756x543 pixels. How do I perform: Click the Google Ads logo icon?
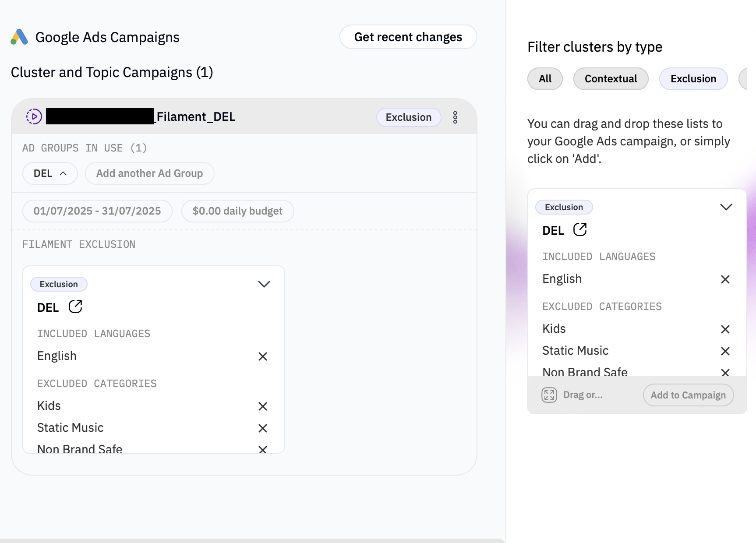click(19, 37)
